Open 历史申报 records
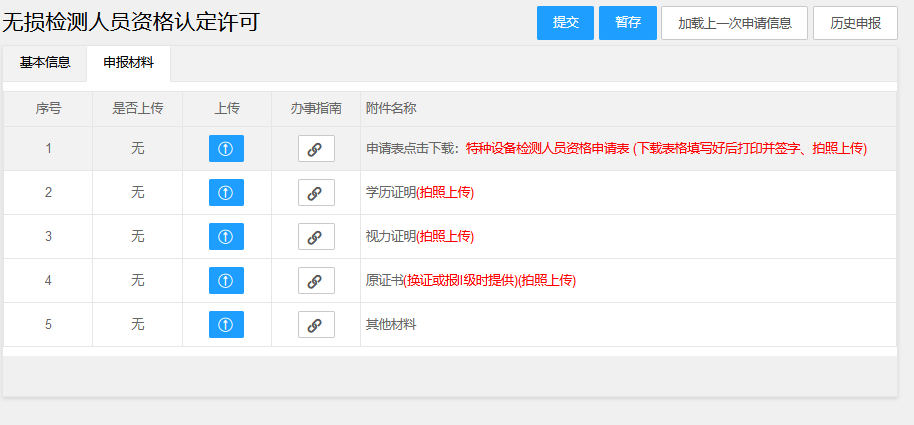Image resolution: width=914 pixels, height=425 pixels. pos(855,23)
